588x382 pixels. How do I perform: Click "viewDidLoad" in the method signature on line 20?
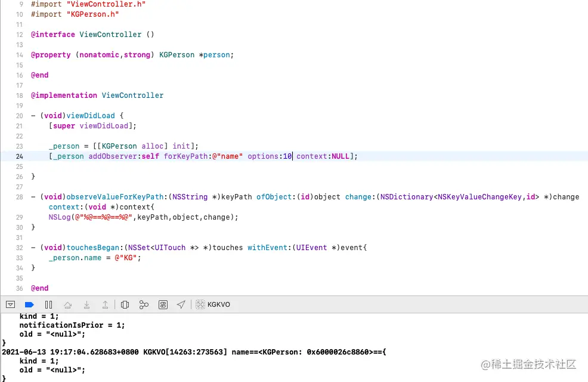91,116
